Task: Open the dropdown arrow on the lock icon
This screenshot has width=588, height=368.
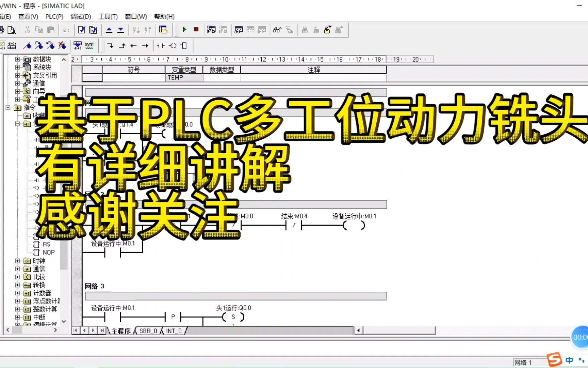Action: (x=330, y=26)
